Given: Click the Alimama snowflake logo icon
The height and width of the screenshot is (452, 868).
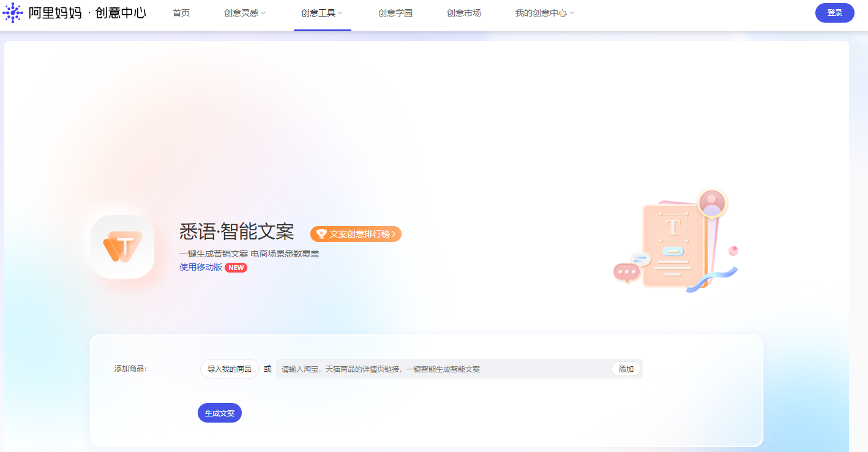Looking at the screenshot, I should (x=13, y=12).
